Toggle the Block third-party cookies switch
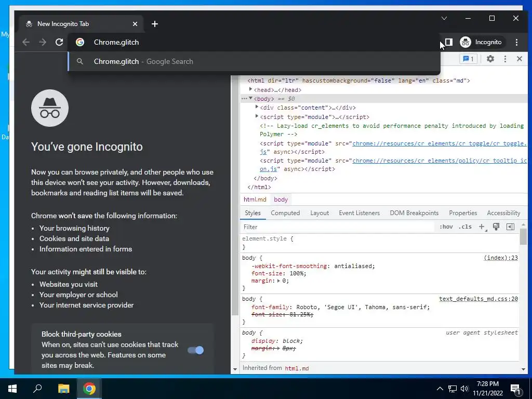This screenshot has height=399, width=532. 196,350
